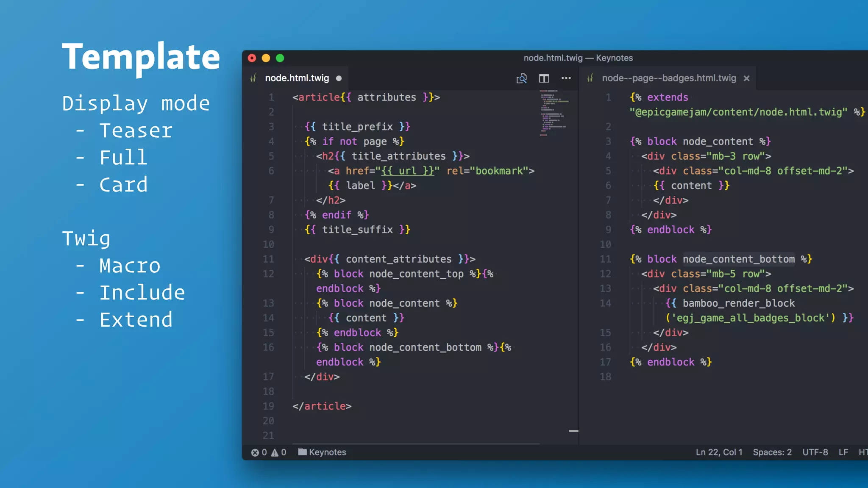Click the green fullscreen window button
The height and width of the screenshot is (488, 868).
pyautogui.click(x=280, y=58)
